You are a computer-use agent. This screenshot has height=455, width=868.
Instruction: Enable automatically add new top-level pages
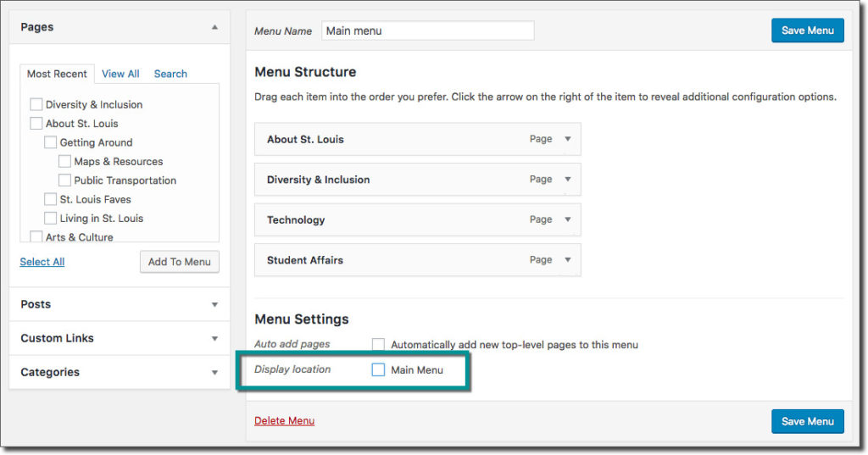[378, 345]
